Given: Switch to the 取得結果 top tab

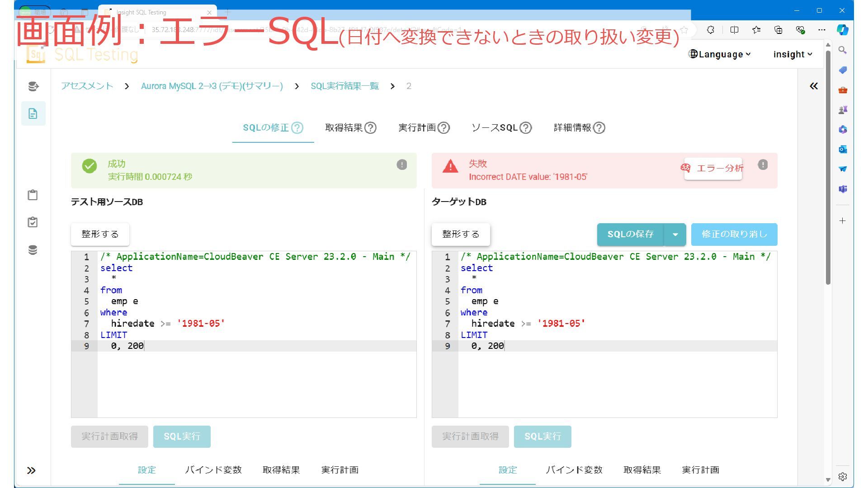Looking at the screenshot, I should point(344,128).
